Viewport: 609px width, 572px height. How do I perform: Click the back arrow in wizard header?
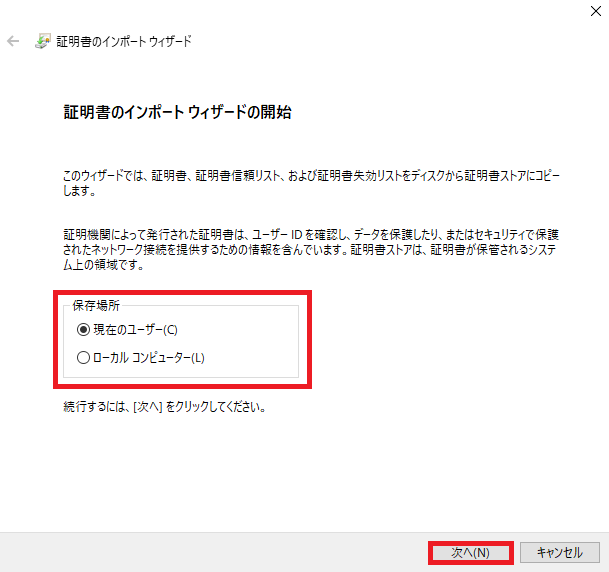pyautogui.click(x=13, y=41)
